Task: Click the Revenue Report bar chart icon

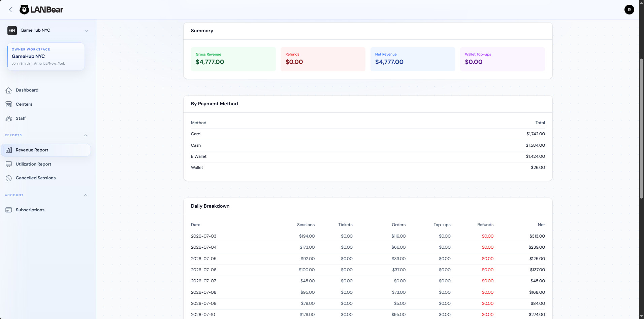Action: 9,150
